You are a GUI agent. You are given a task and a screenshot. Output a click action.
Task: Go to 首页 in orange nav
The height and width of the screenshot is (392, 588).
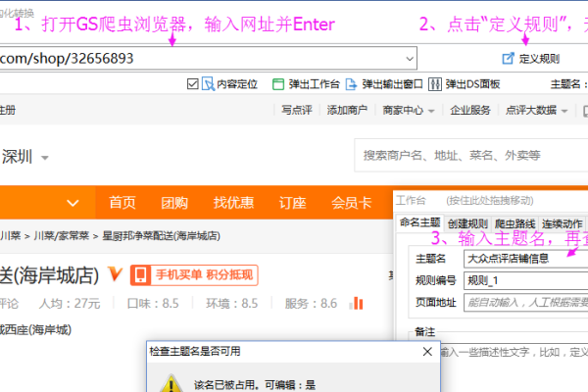pos(122,203)
